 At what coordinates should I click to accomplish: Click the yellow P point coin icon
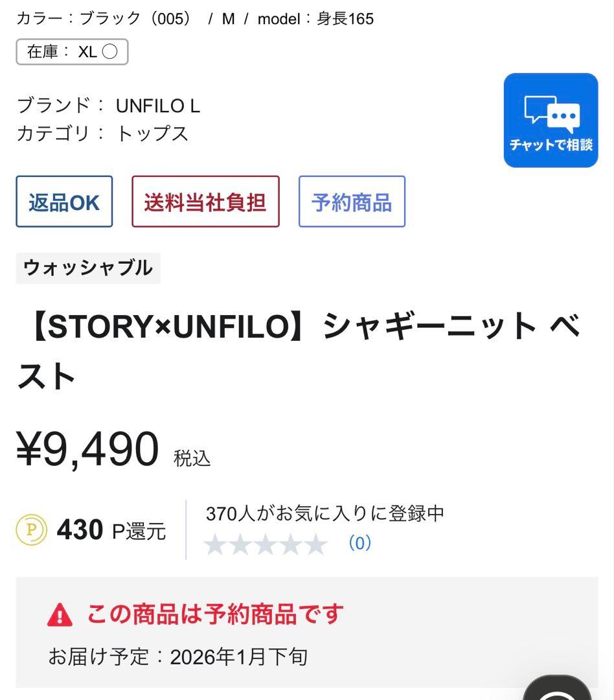30,530
